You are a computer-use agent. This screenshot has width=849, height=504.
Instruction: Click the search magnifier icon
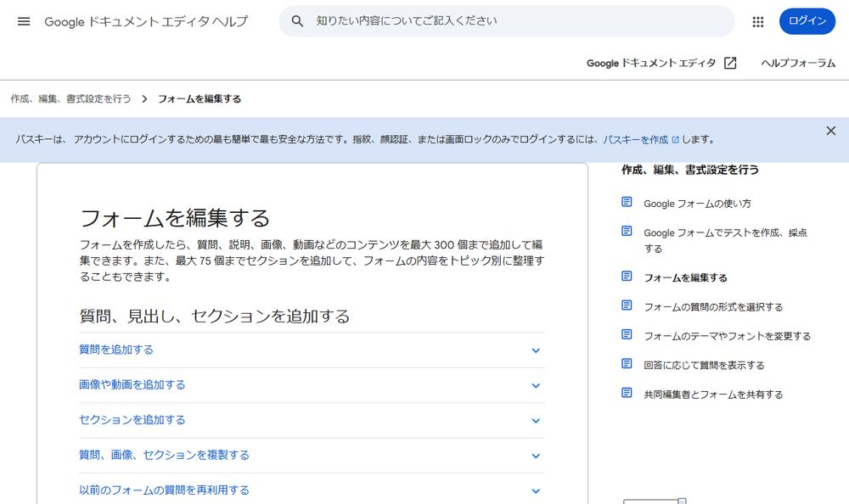tap(297, 21)
